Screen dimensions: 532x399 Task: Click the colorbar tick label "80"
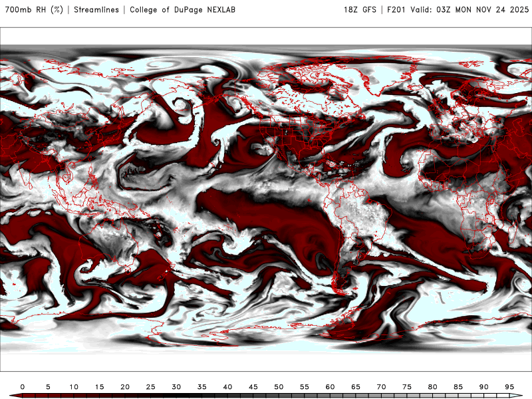point(433,387)
